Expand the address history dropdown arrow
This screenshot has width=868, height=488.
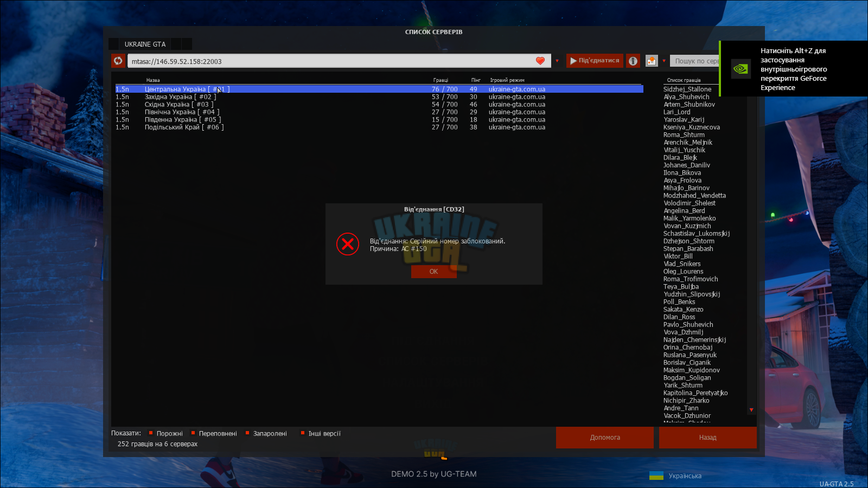557,61
